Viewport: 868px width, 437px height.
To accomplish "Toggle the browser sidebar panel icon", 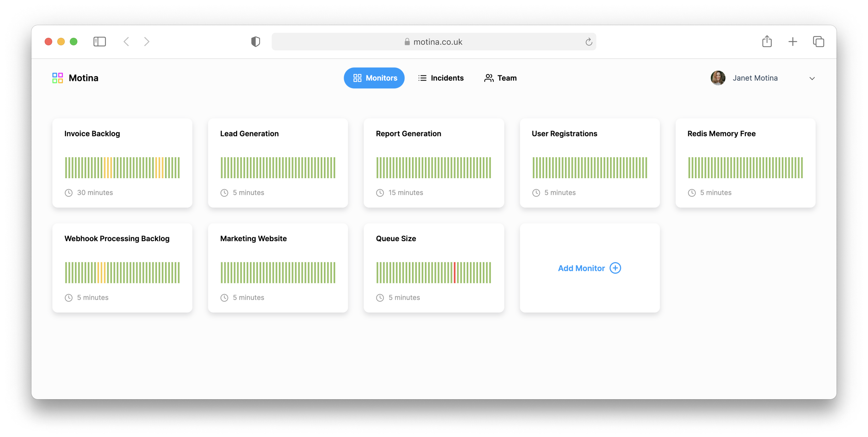I will point(99,42).
